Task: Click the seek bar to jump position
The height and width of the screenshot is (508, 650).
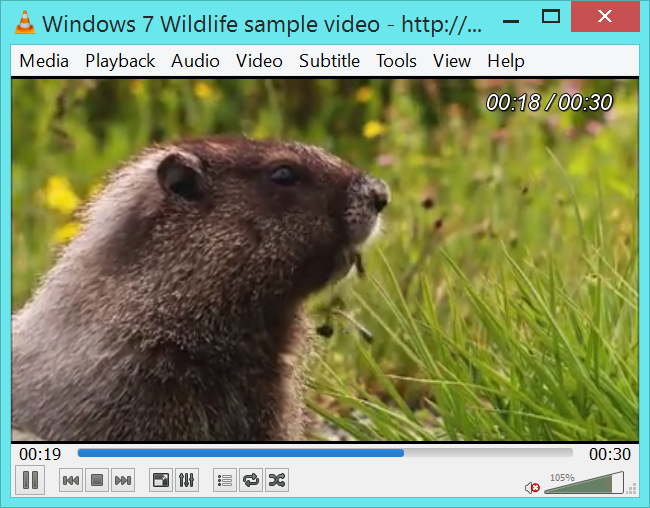Action: [x=325, y=453]
